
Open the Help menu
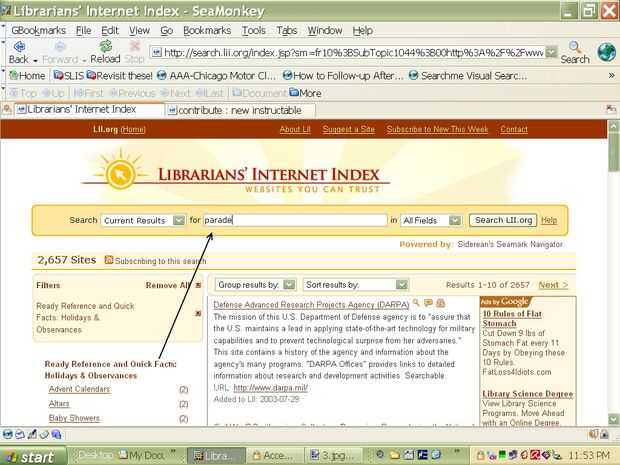pyautogui.click(x=362, y=30)
